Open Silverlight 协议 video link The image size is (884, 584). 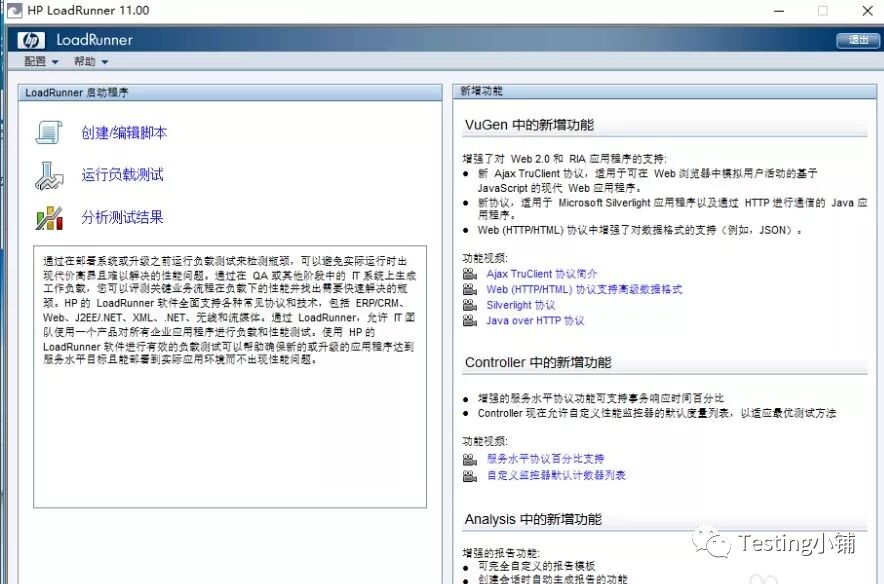tap(521, 305)
